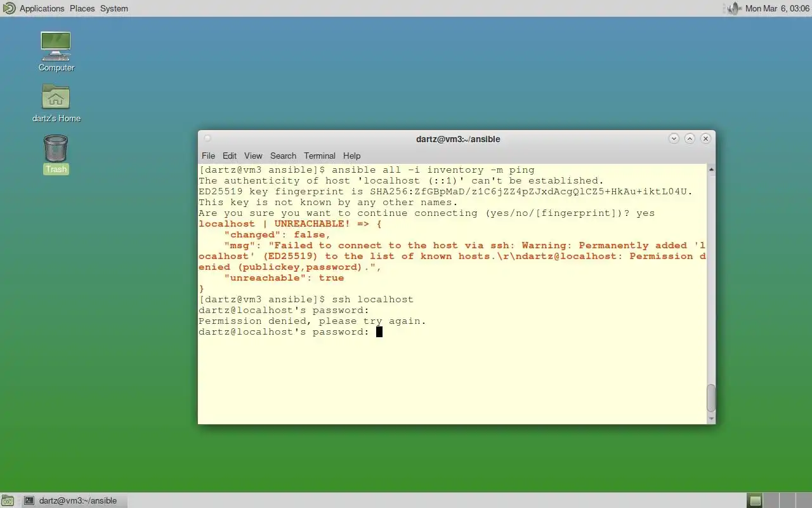Open the terminal View menu
The image size is (812, 508).
[x=253, y=156]
